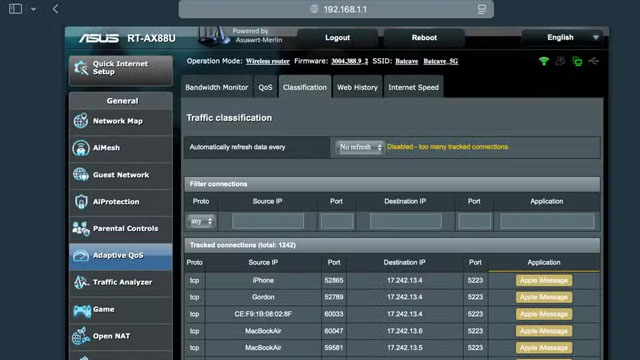Click 'CE:F9:1B:08:02:8F' source cell
Image resolution: width=640 pixels, height=360 pixels.
pyautogui.click(x=263, y=314)
